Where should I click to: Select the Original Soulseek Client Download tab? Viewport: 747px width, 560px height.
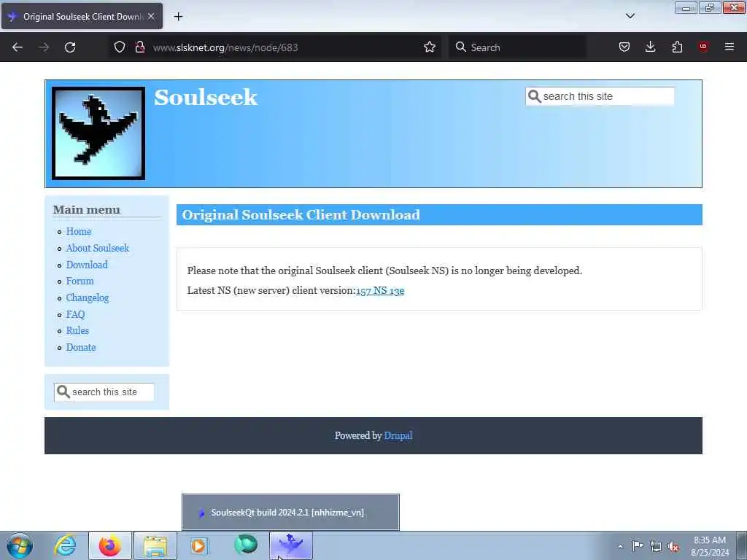[82, 16]
